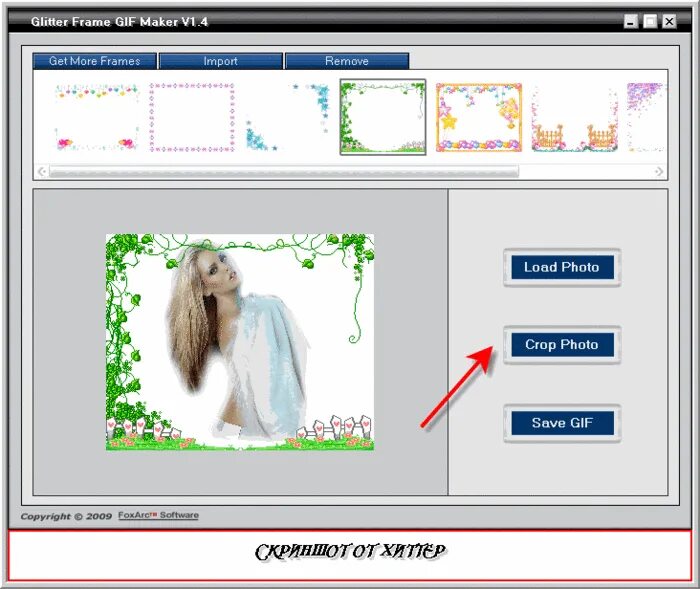700x589 pixels.
Task: Remove the selected frame with Remove
Action: click(347, 61)
